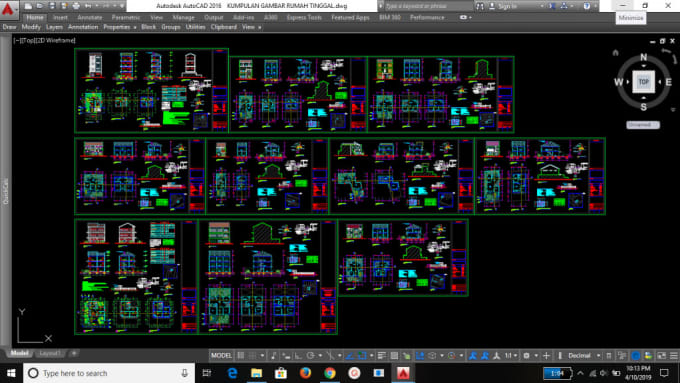Open the status bar Customization menu icon
Image resolution: width=680 pixels, height=383 pixels.
[x=673, y=356]
